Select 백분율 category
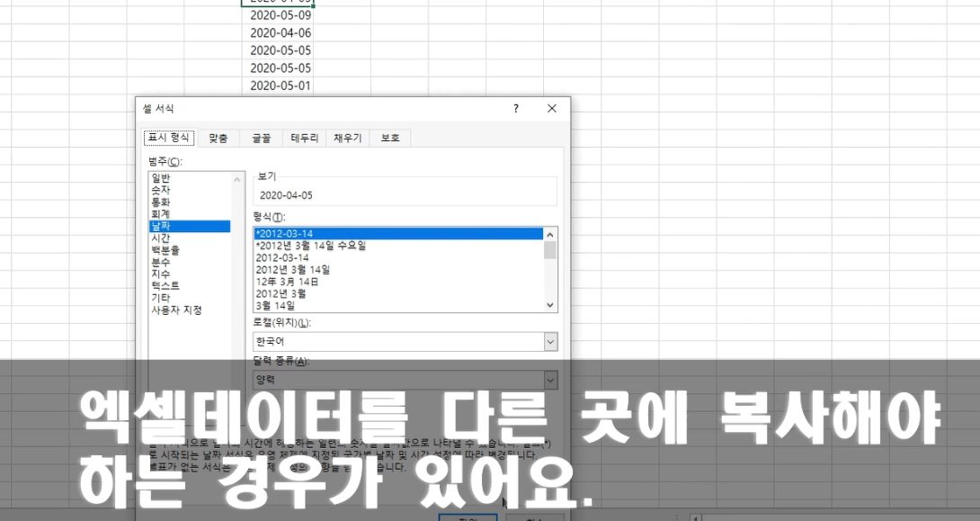This screenshot has height=521, width=980. (x=190, y=250)
